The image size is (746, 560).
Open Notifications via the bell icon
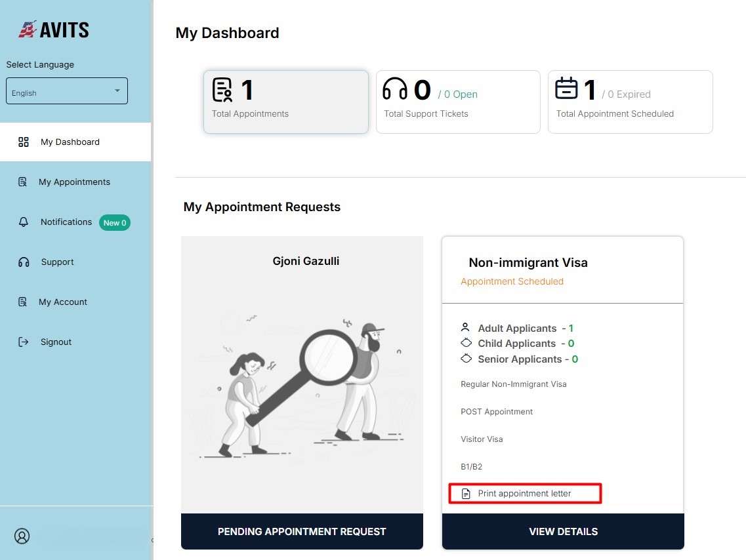pos(24,222)
